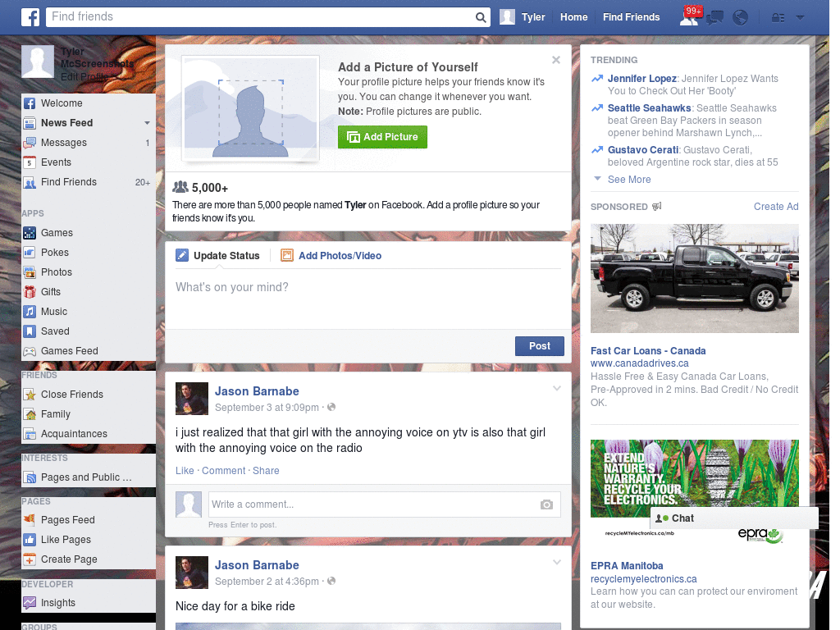Click Jason Barnabe name on September 2 post
This screenshot has height=630, width=840.
[257, 565]
